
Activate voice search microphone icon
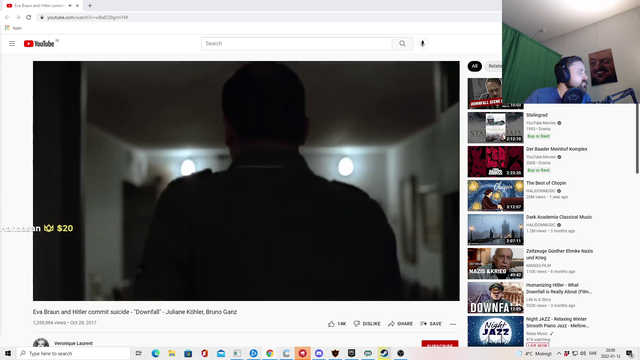coord(422,44)
